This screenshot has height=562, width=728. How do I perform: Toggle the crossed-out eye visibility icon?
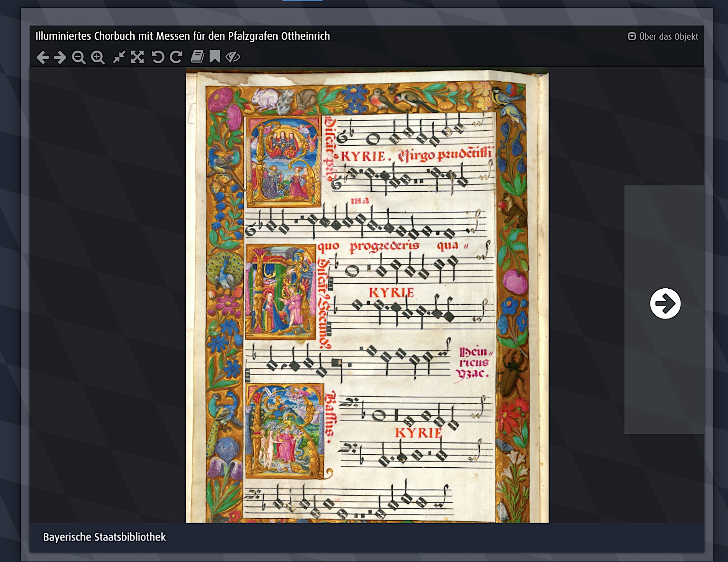(x=233, y=57)
